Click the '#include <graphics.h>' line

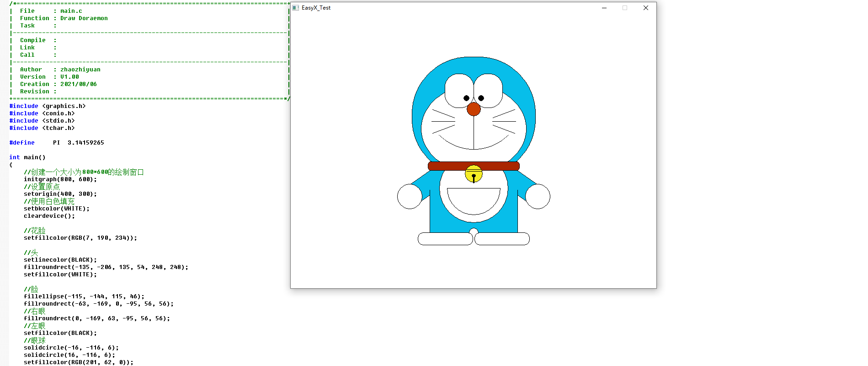tap(48, 106)
